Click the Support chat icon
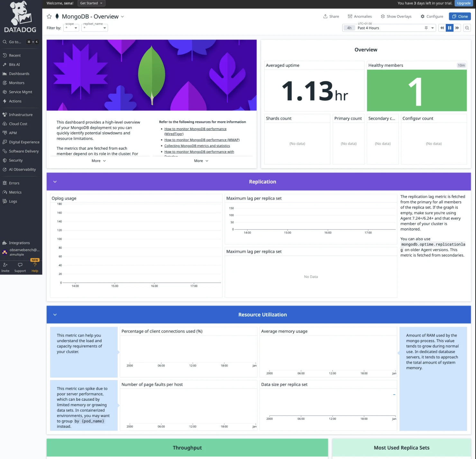Screen dimensions: 476x459 pos(20,265)
